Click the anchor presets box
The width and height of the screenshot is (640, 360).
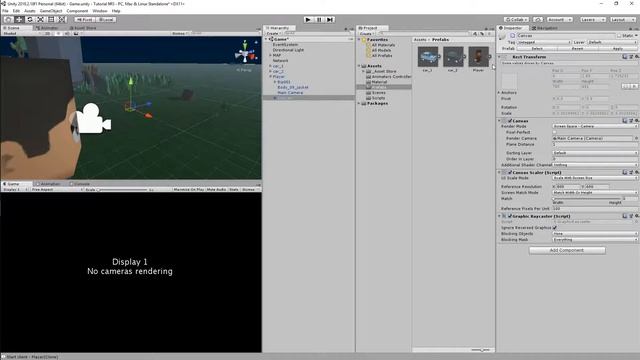pos(509,80)
